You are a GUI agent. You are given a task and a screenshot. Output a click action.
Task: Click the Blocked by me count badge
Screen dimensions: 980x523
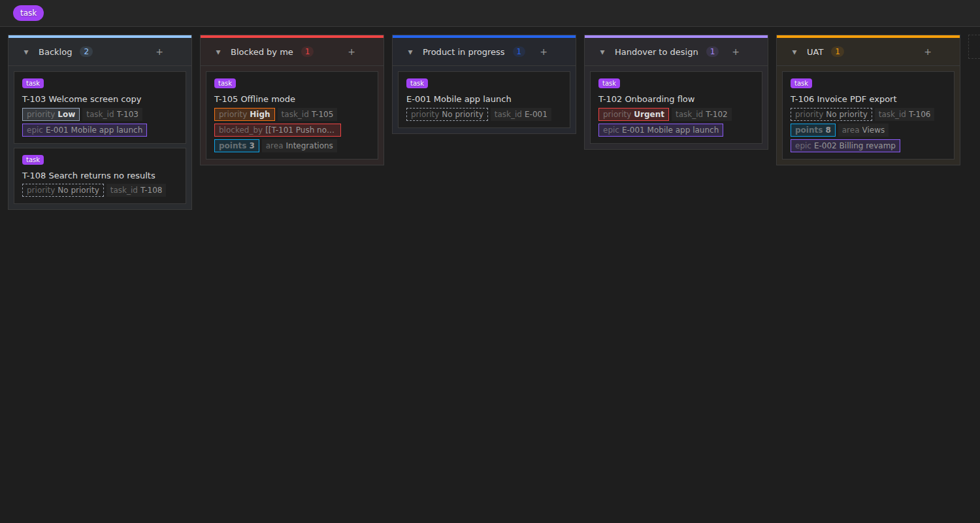tap(307, 52)
